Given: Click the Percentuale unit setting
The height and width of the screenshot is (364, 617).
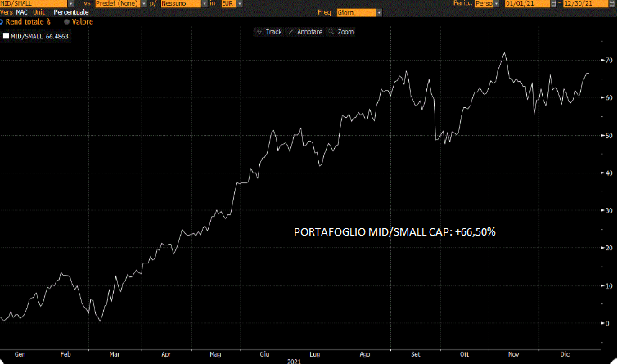Looking at the screenshot, I should point(72,13).
